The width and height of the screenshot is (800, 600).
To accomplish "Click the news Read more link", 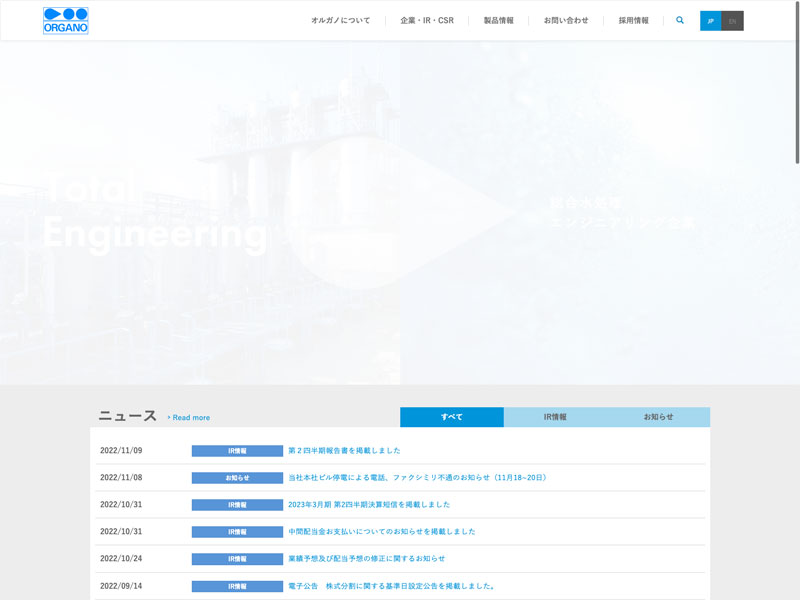I will tap(189, 418).
